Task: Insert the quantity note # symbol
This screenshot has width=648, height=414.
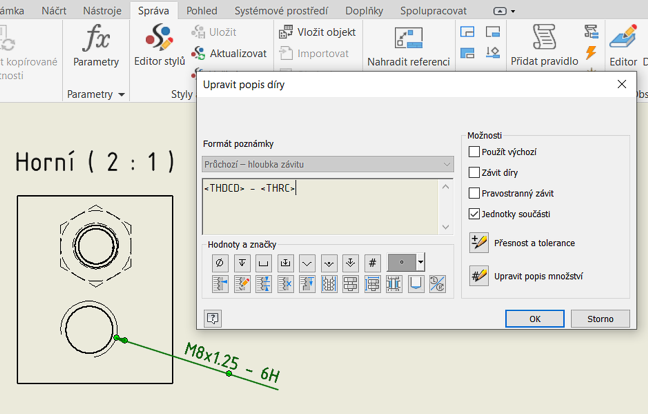Action: (372, 262)
